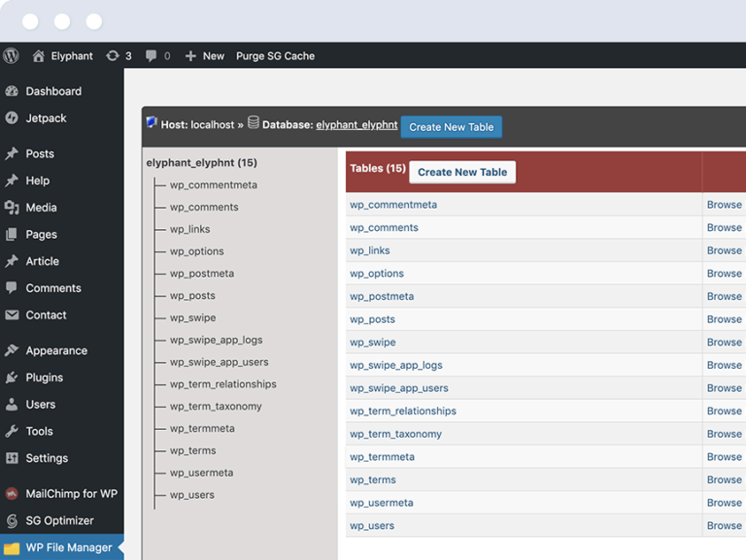Click the Tools wrench icon
The height and width of the screenshot is (560, 746).
(x=12, y=431)
